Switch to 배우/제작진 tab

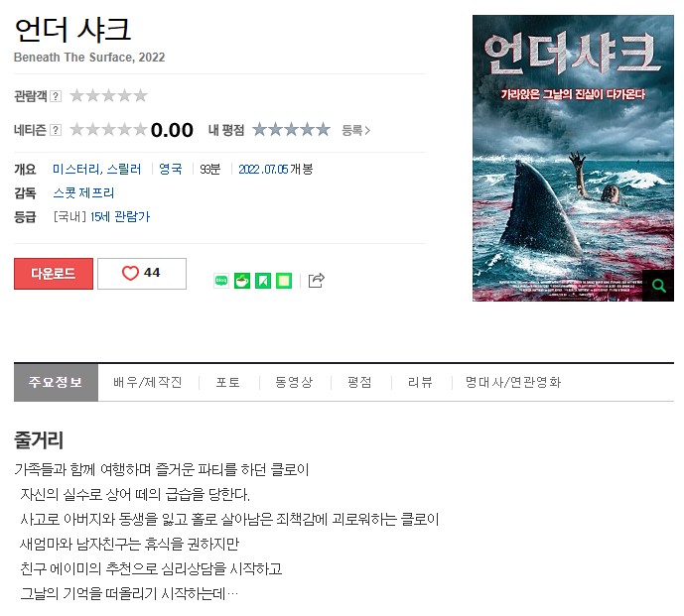pyautogui.click(x=148, y=382)
